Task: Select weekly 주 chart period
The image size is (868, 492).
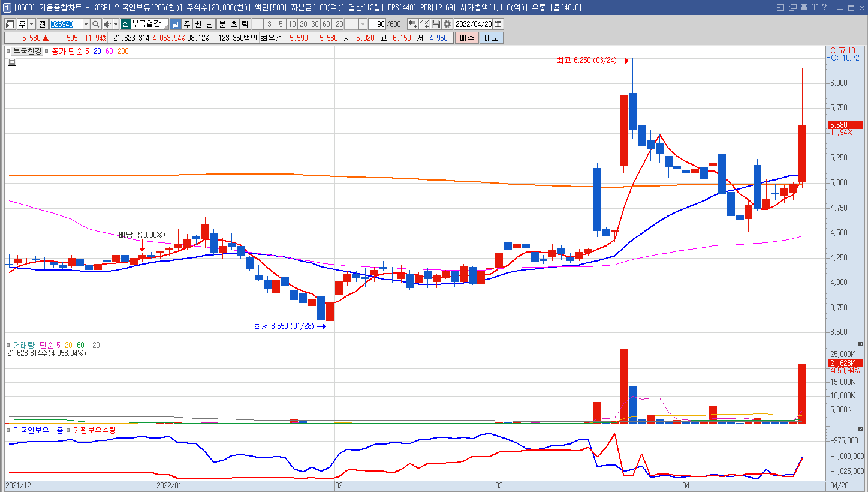Action: point(186,24)
